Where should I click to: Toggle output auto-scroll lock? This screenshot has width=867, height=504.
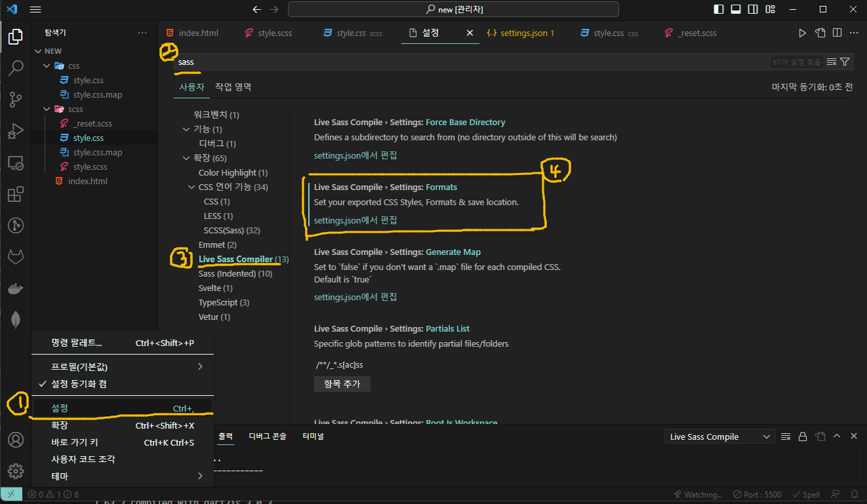802,436
